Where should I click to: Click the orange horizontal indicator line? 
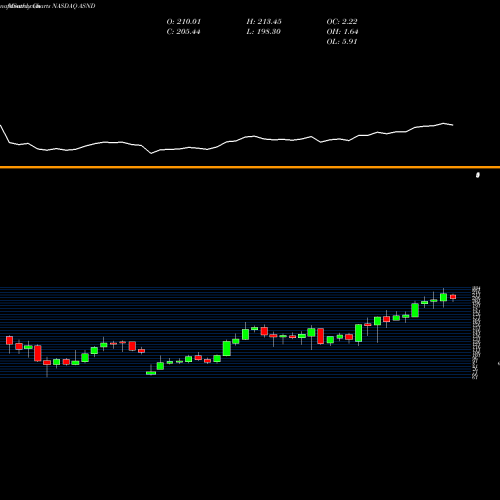pyautogui.click(x=250, y=167)
